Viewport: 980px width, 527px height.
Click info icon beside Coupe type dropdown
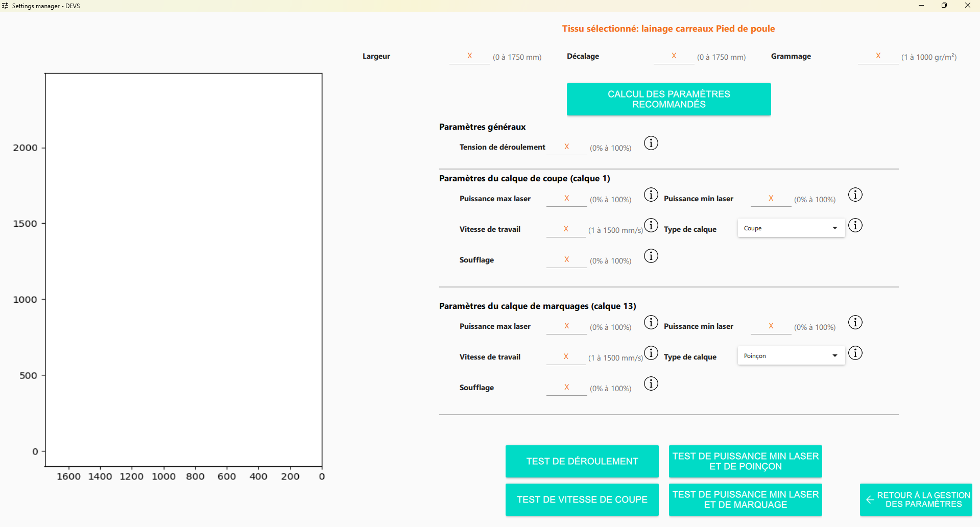click(855, 225)
